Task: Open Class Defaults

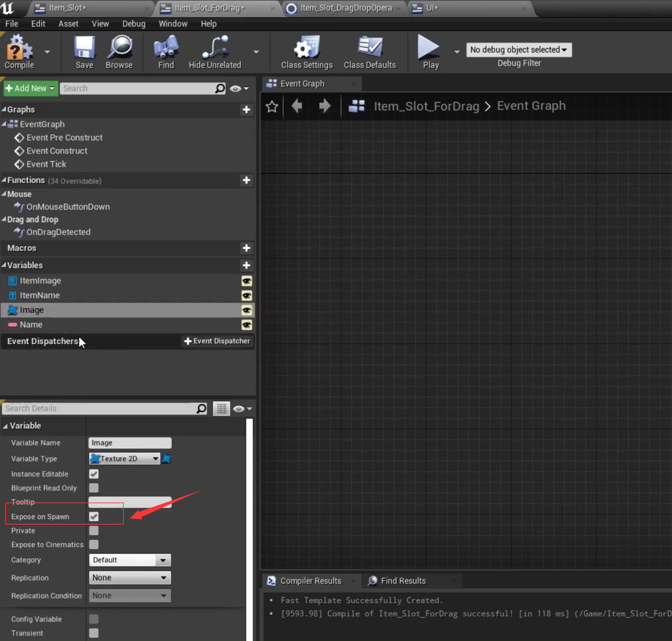Action: pos(370,52)
